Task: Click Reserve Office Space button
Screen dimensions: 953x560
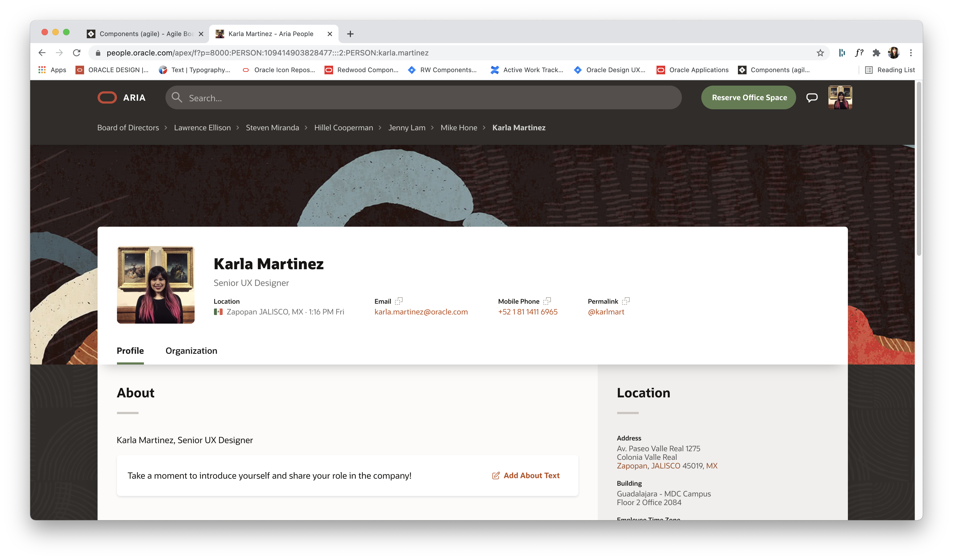Action: click(748, 97)
